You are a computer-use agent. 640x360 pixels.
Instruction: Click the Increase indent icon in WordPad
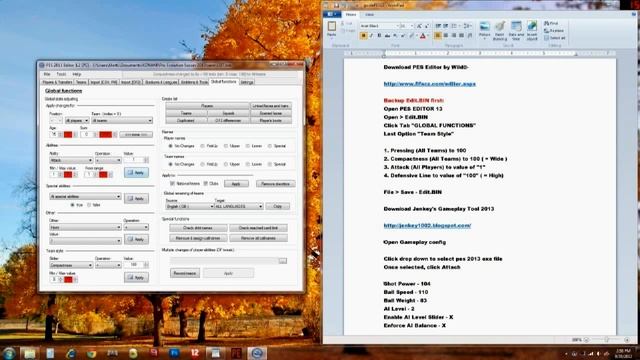(x=446, y=26)
